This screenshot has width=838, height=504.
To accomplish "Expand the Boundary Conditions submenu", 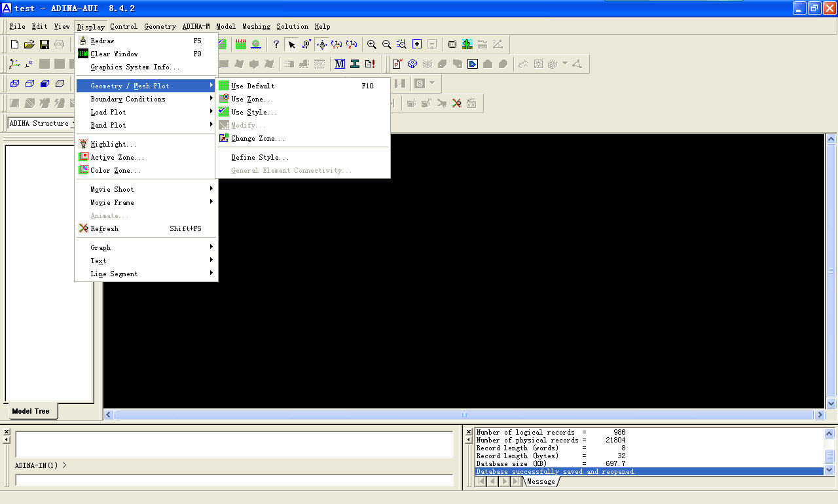I will (x=146, y=99).
